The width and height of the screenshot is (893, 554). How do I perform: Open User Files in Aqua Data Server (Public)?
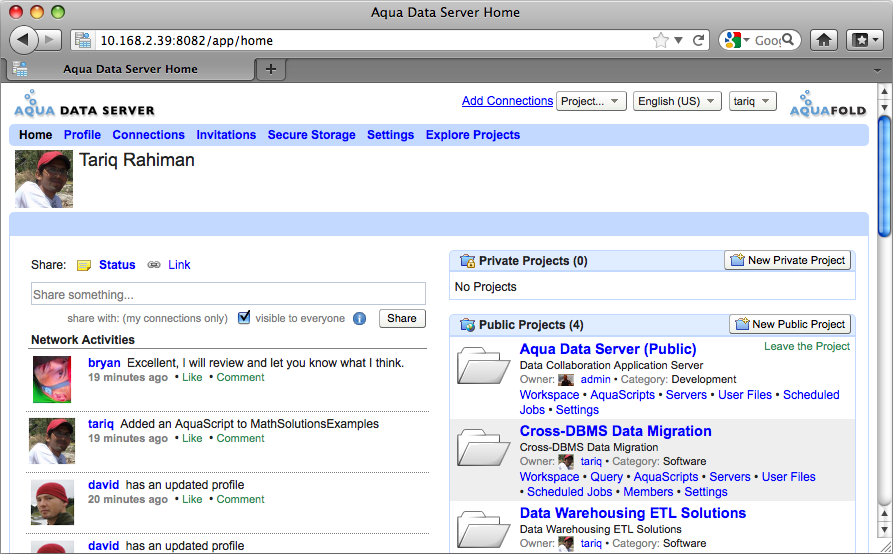pos(745,395)
